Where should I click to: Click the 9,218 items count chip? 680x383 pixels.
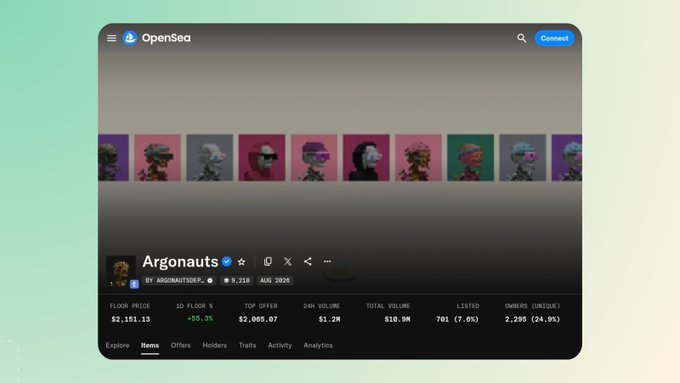pyautogui.click(x=236, y=281)
